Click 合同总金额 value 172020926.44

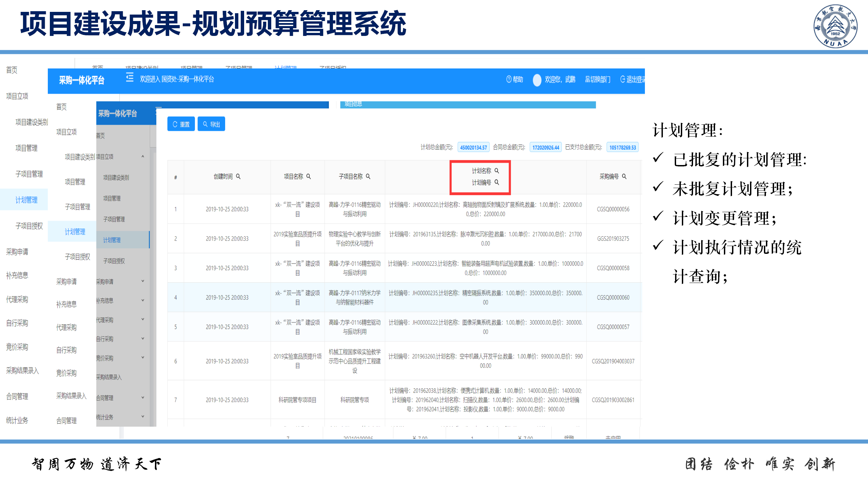point(546,147)
